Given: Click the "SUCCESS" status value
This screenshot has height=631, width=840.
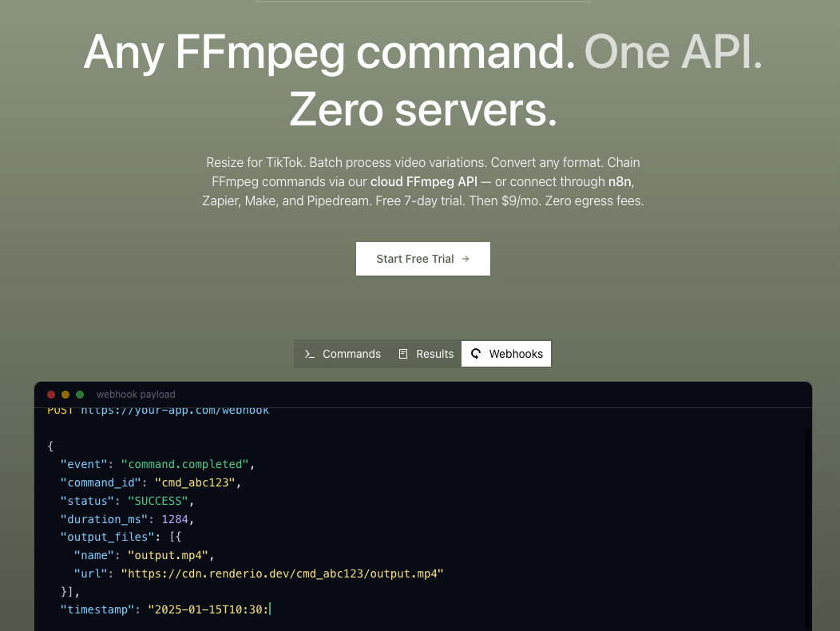Looking at the screenshot, I should tap(158, 501).
